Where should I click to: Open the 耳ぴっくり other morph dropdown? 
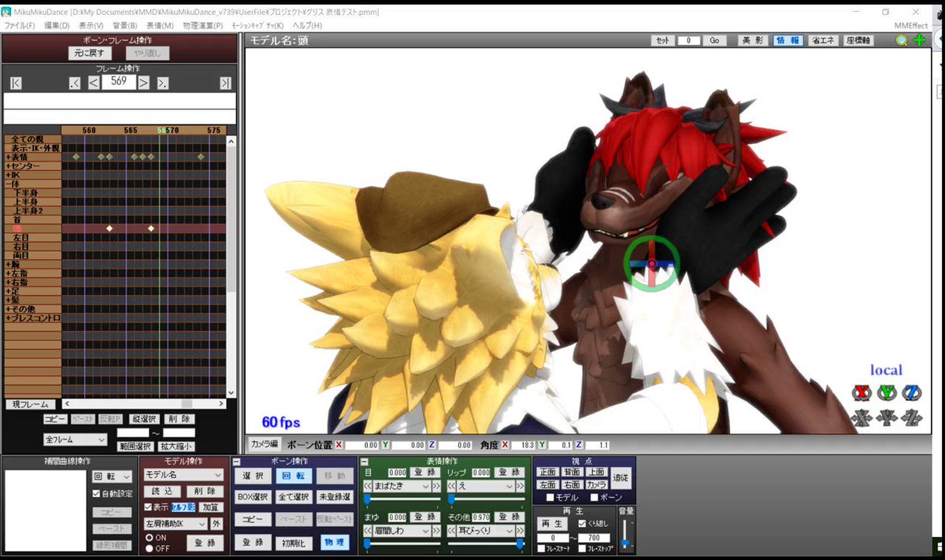[x=487, y=531]
